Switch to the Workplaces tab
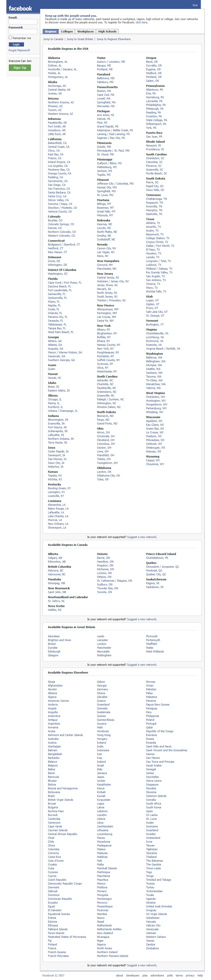The width and height of the screenshot is (211, 980). [85, 31]
